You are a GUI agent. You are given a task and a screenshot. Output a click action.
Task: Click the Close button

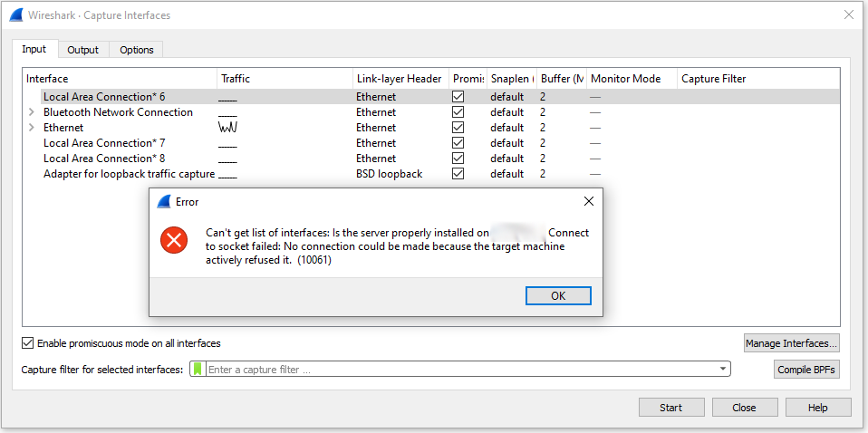point(744,408)
